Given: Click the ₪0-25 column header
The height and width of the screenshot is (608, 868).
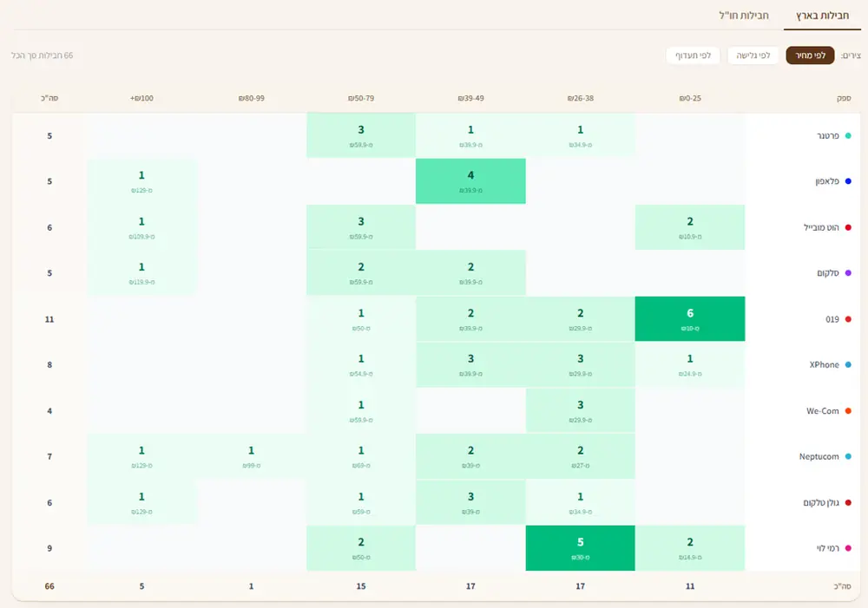Looking at the screenshot, I should pos(690,98).
